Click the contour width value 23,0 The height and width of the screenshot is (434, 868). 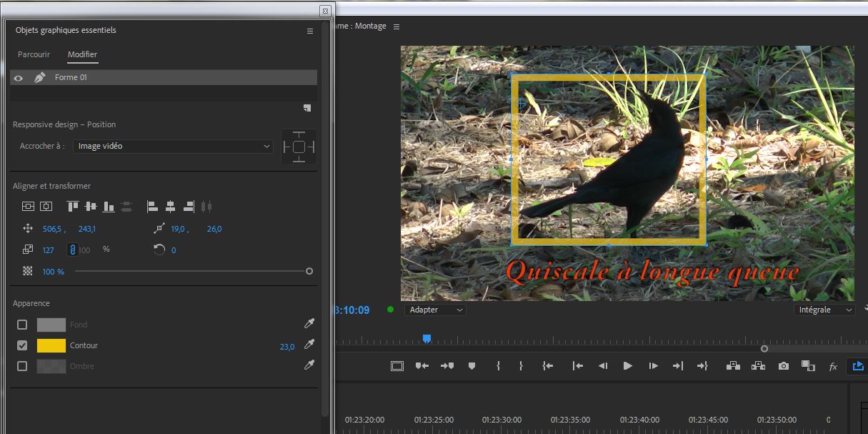coord(286,347)
